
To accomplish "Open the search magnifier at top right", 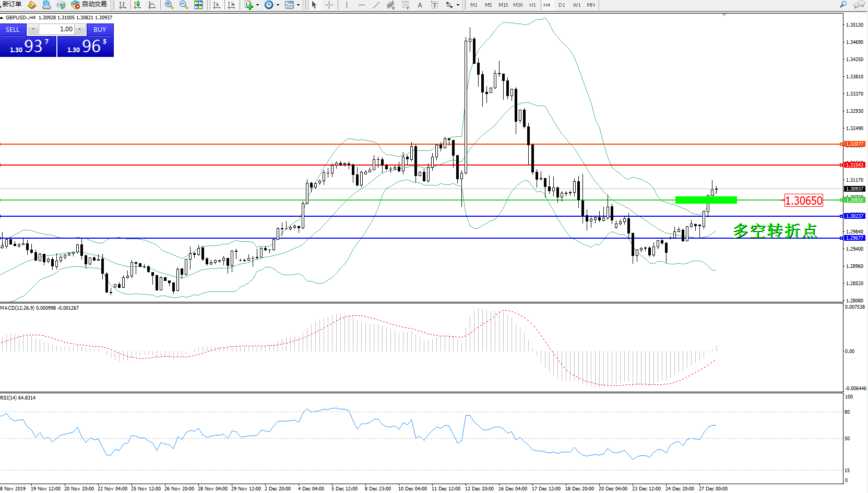I will [843, 5].
